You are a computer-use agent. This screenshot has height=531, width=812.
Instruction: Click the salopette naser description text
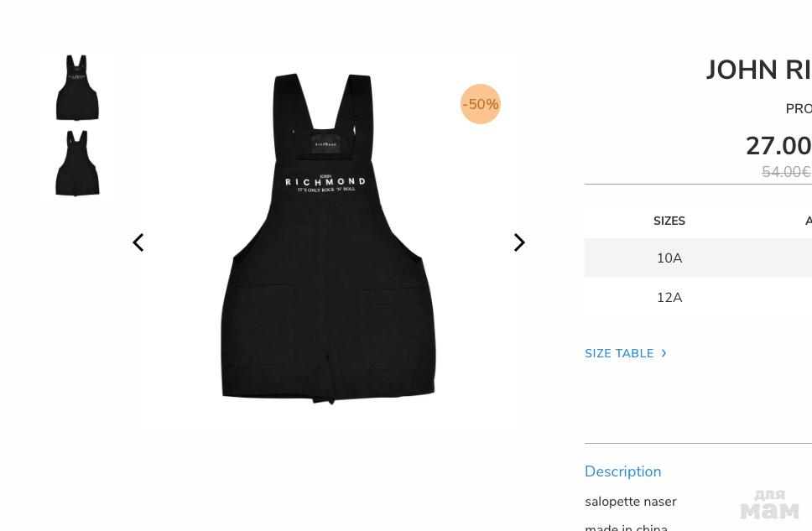point(631,502)
